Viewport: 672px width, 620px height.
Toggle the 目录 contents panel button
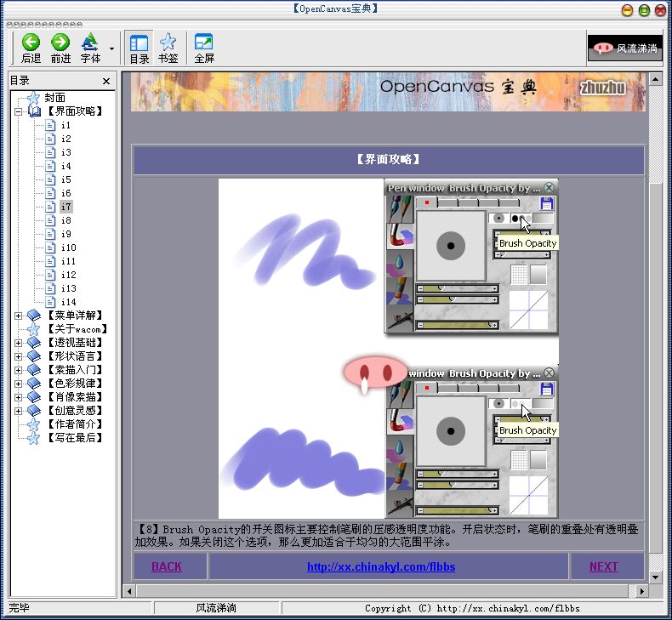(x=140, y=48)
